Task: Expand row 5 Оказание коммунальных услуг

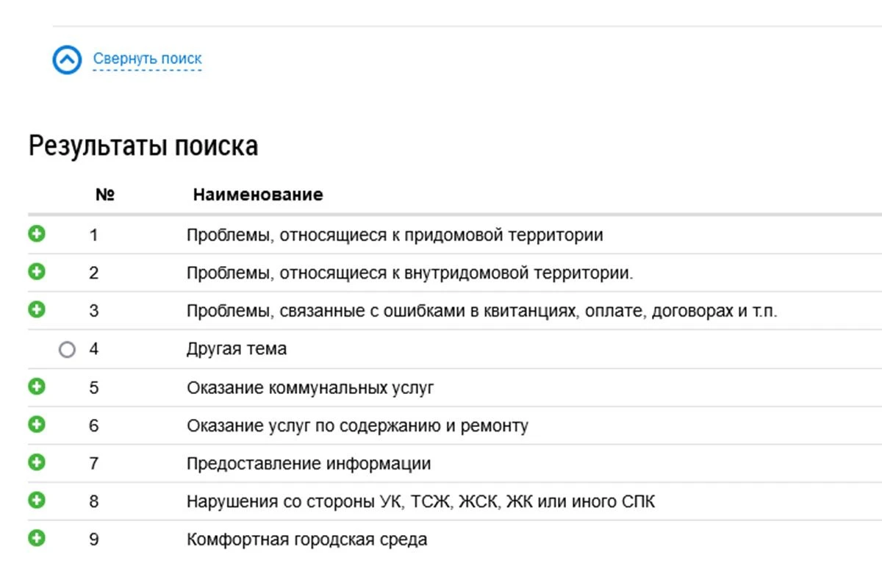Action: coord(36,386)
